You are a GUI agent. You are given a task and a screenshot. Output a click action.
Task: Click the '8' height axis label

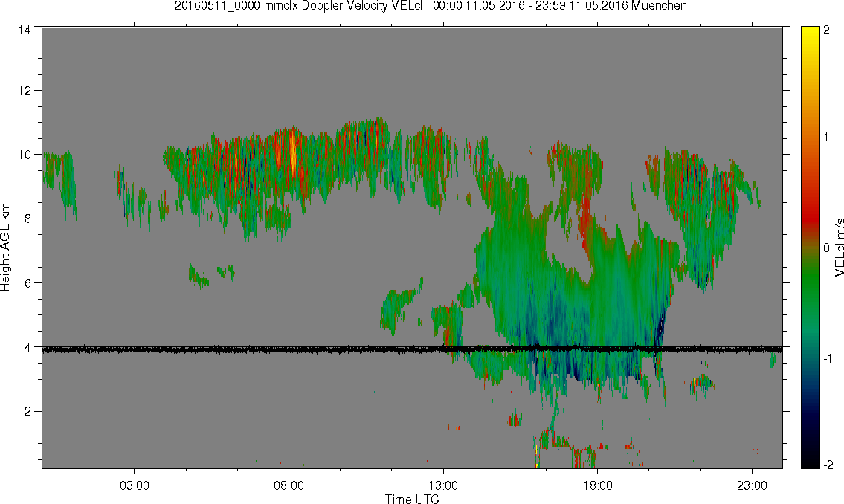point(27,219)
